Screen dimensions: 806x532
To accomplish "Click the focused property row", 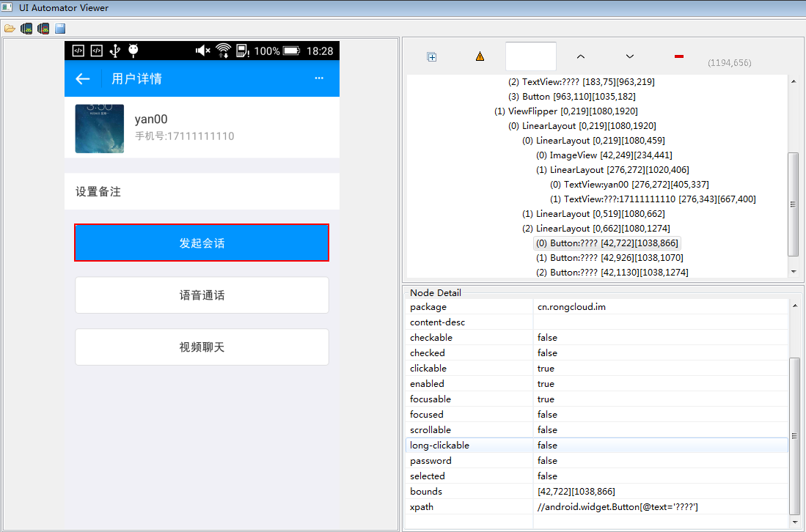I will pos(596,415).
